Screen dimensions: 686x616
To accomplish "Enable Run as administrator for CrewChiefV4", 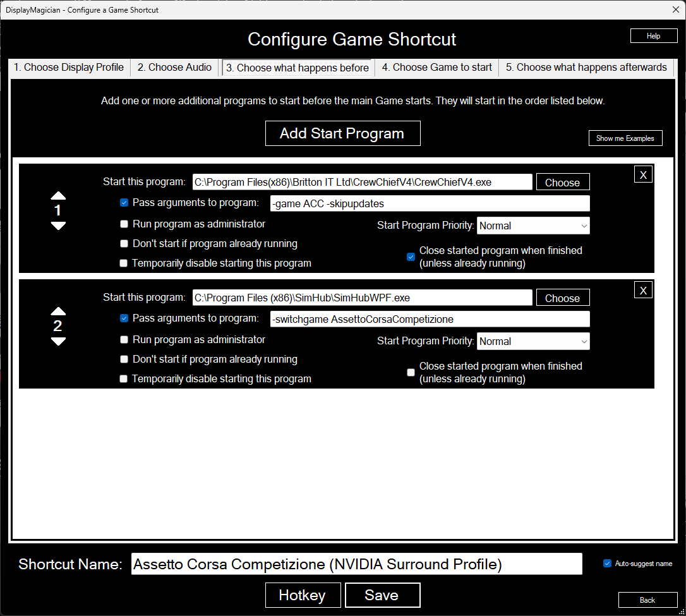I will point(124,224).
